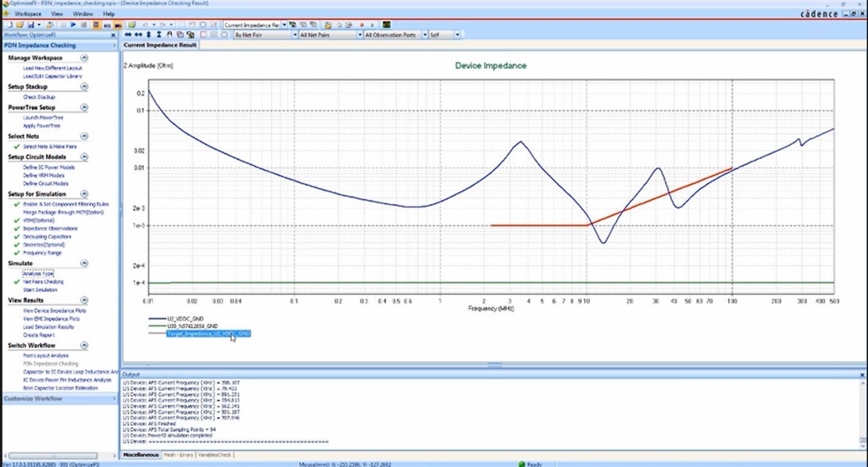868x467 pixels.
Task: Click the horizontal zoom-out arrows icon
Action: point(138,35)
